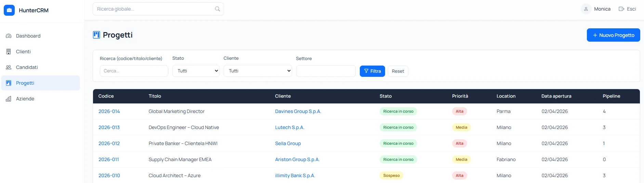
Task: Click the Priorità column header
Action: (x=460, y=96)
